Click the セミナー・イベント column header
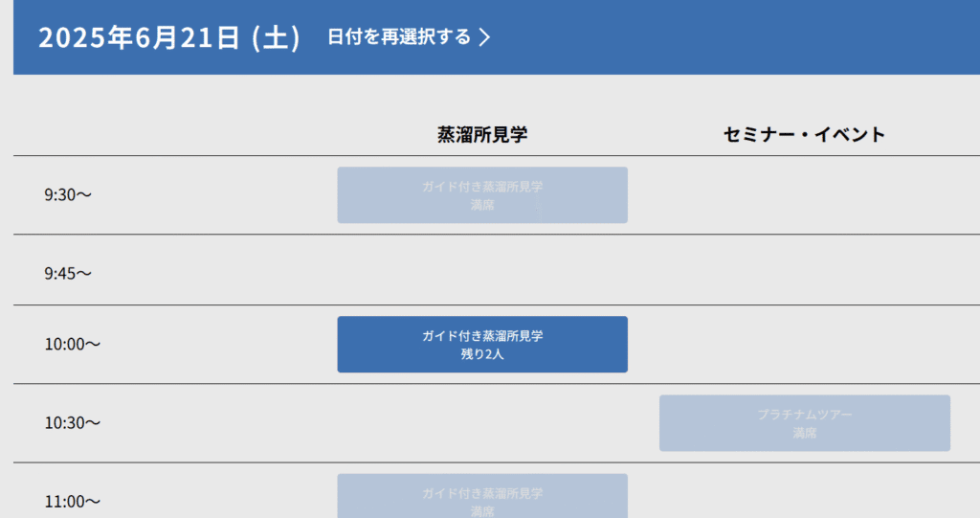 (x=804, y=134)
